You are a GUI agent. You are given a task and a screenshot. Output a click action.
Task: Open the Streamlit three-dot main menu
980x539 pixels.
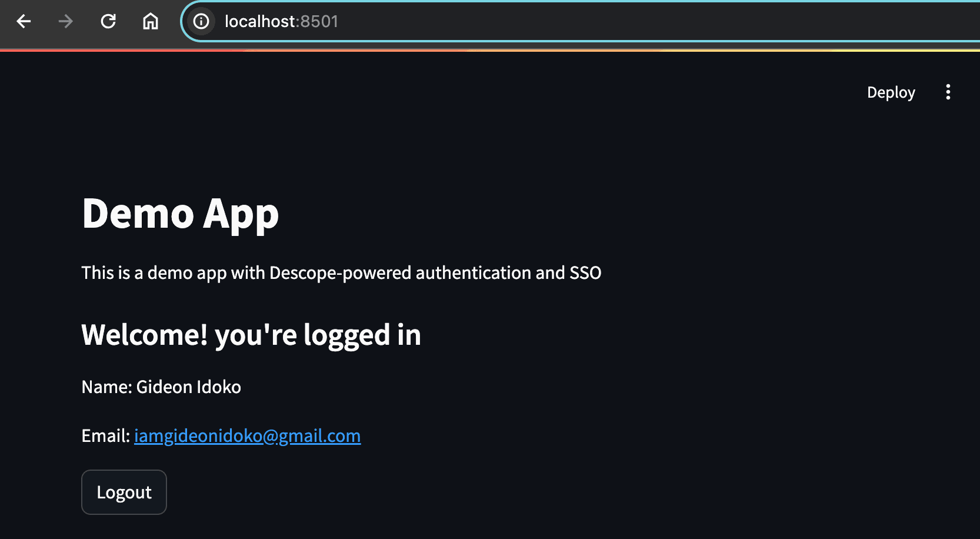[x=948, y=92]
